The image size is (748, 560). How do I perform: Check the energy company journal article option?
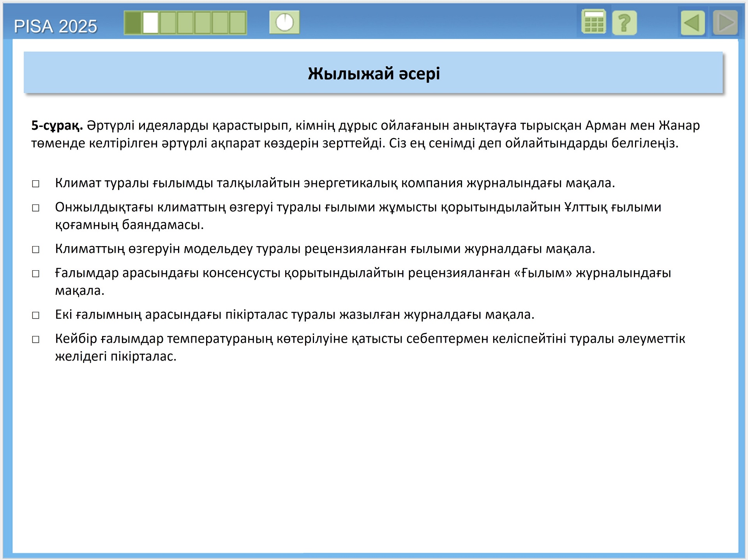[36, 183]
